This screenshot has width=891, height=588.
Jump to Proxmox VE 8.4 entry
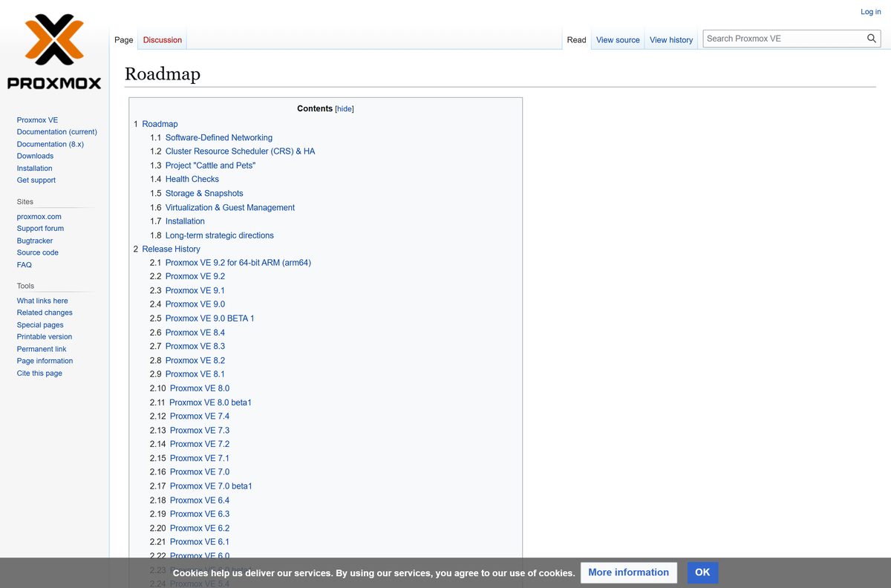pyautogui.click(x=195, y=333)
